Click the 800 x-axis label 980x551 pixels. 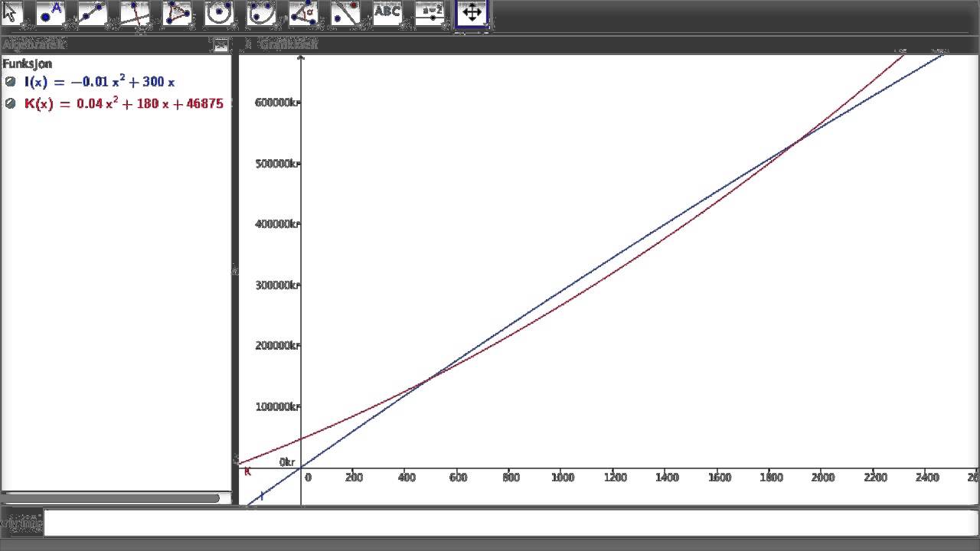(511, 478)
